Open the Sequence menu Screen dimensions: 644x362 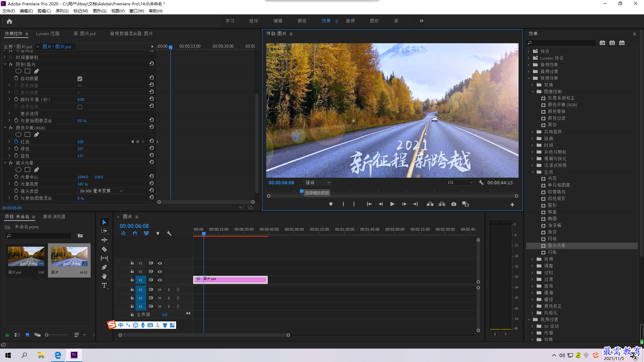point(62,11)
